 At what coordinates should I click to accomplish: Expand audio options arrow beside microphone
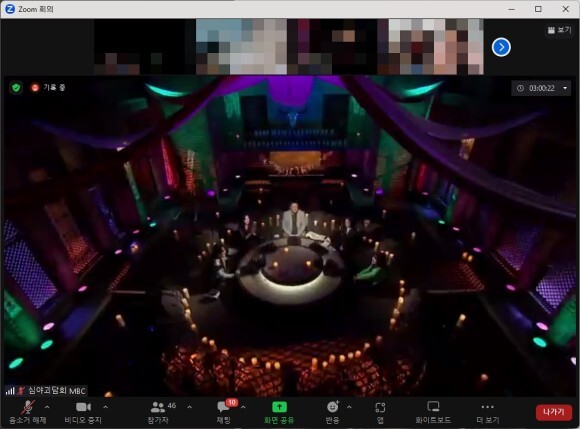coord(47,407)
